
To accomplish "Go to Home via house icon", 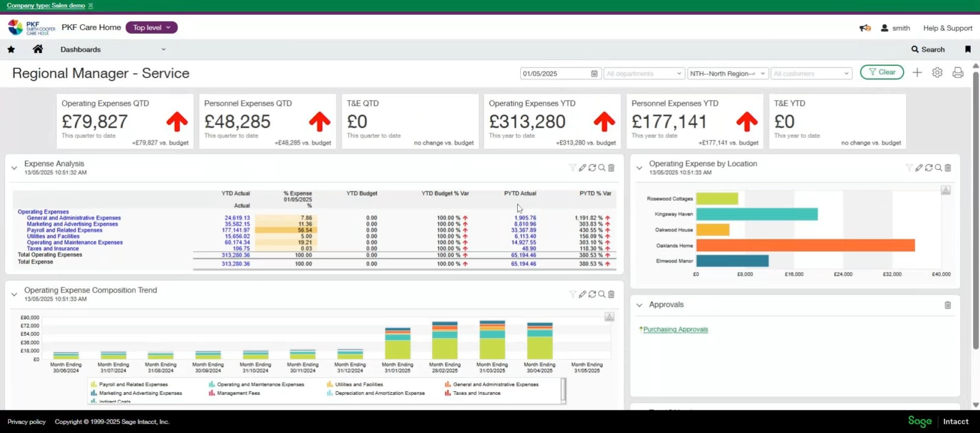I will (38, 49).
